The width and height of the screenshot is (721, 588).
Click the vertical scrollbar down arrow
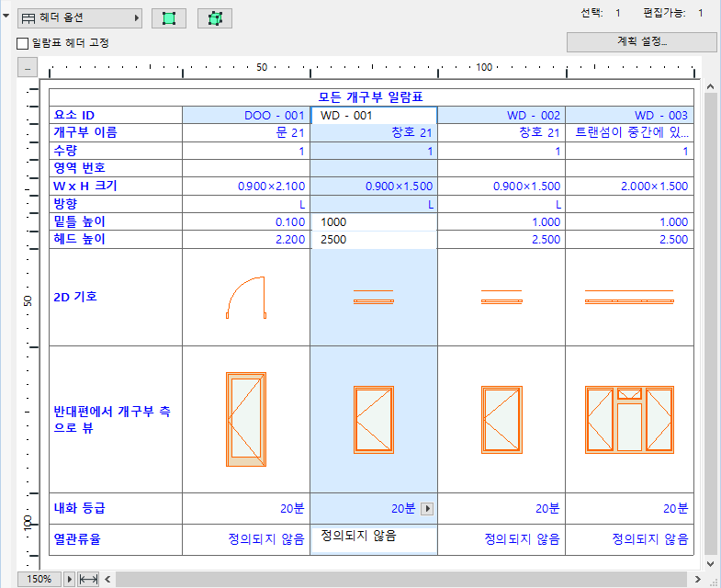710,563
